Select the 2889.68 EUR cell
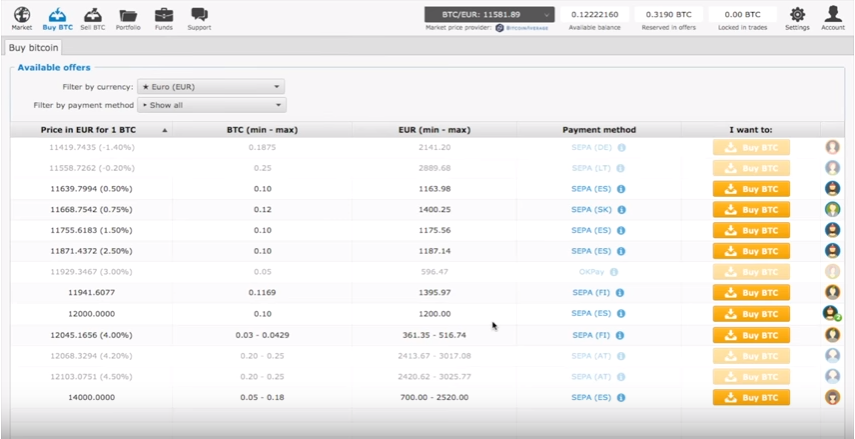The image size is (855, 439). tap(435, 169)
